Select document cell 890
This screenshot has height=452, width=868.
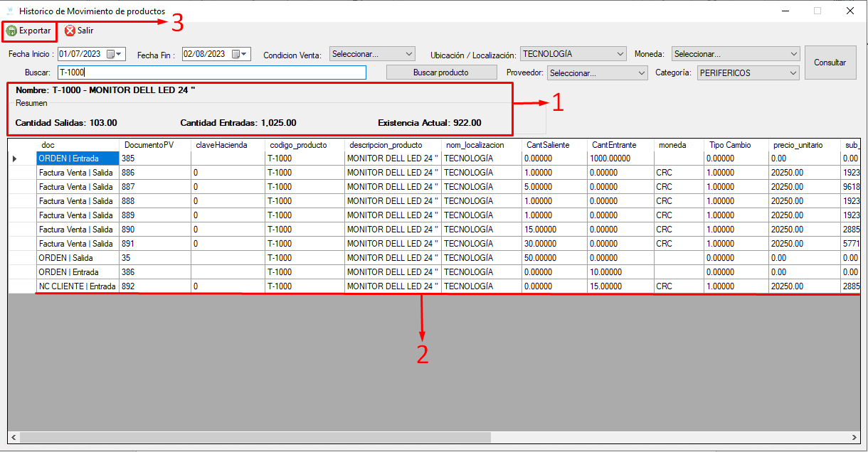[154, 230]
